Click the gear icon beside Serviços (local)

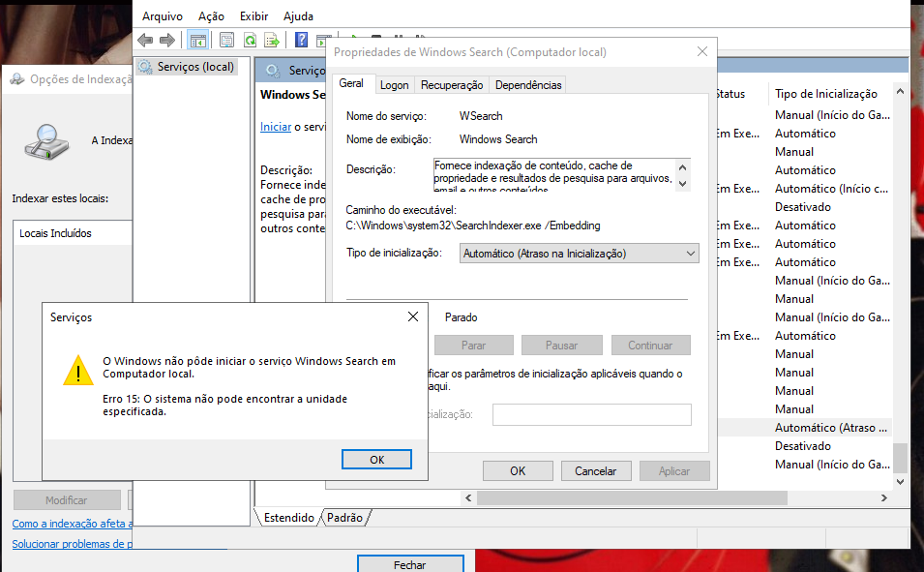tap(145, 67)
